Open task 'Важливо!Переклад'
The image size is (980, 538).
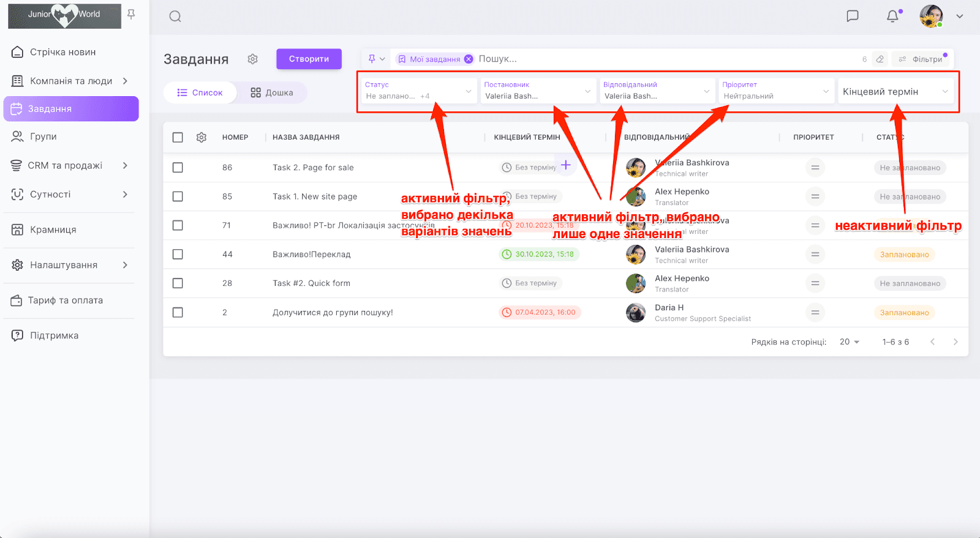pyautogui.click(x=312, y=254)
